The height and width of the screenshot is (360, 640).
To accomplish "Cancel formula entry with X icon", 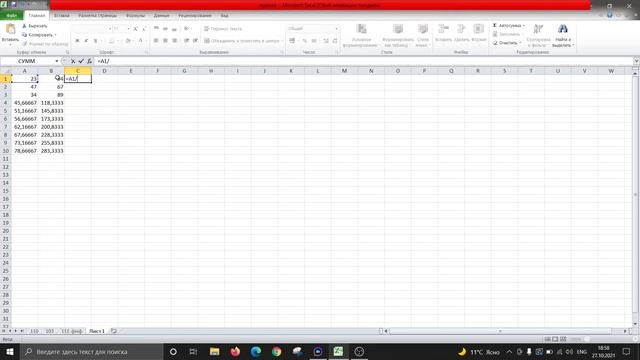I will (x=73, y=61).
